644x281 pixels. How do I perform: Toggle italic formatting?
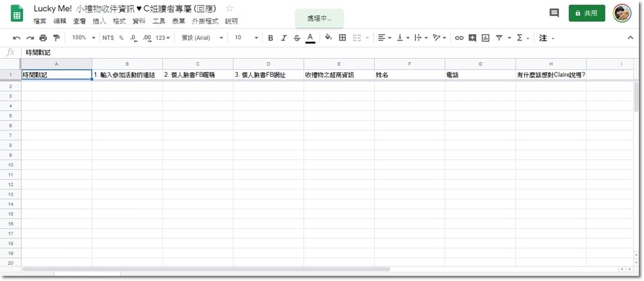click(283, 38)
